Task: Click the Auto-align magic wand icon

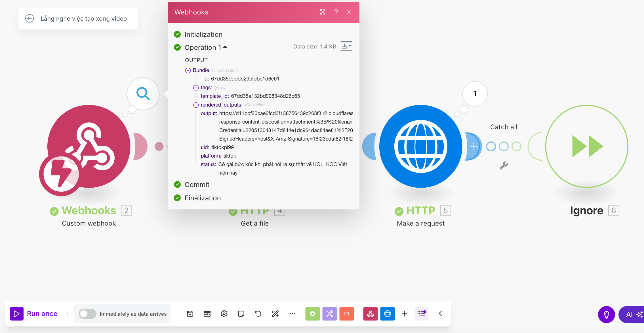Action: 275,314
